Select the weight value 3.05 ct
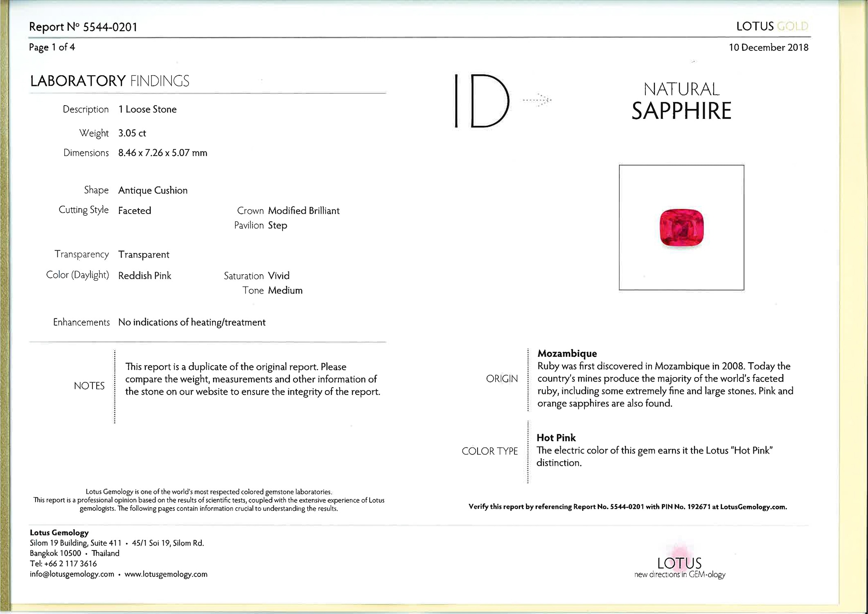The image size is (868, 614). (x=132, y=133)
